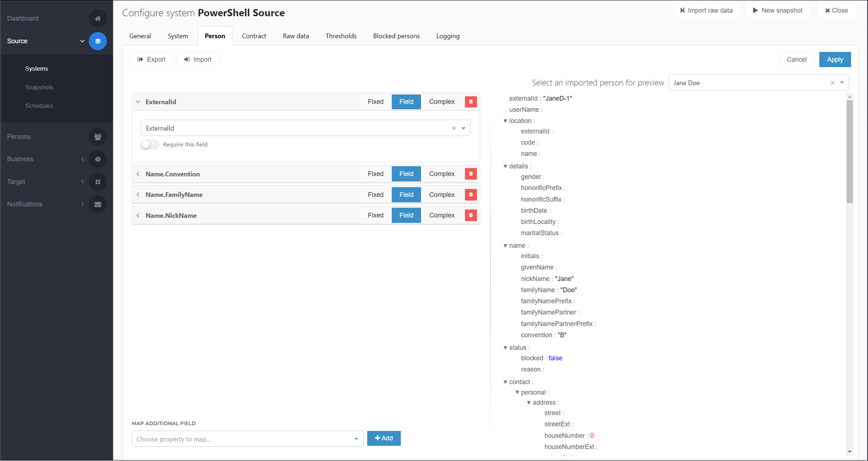
Task: Click the +Add mapping button
Action: click(384, 438)
